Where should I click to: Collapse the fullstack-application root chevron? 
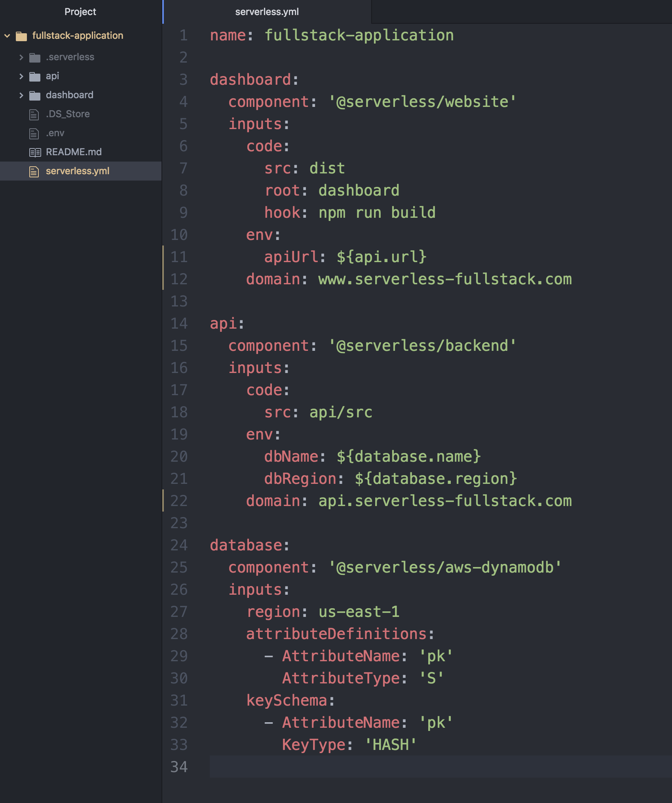(x=7, y=35)
